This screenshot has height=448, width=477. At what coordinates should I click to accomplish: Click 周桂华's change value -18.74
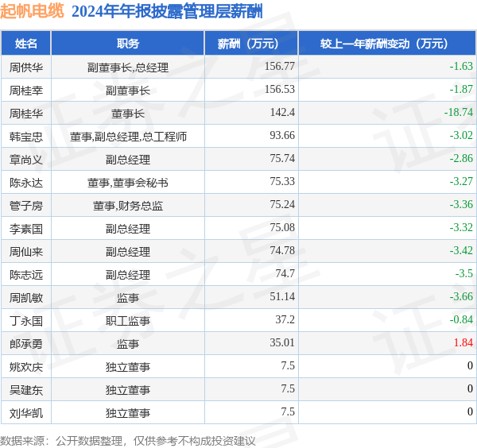pos(459,112)
